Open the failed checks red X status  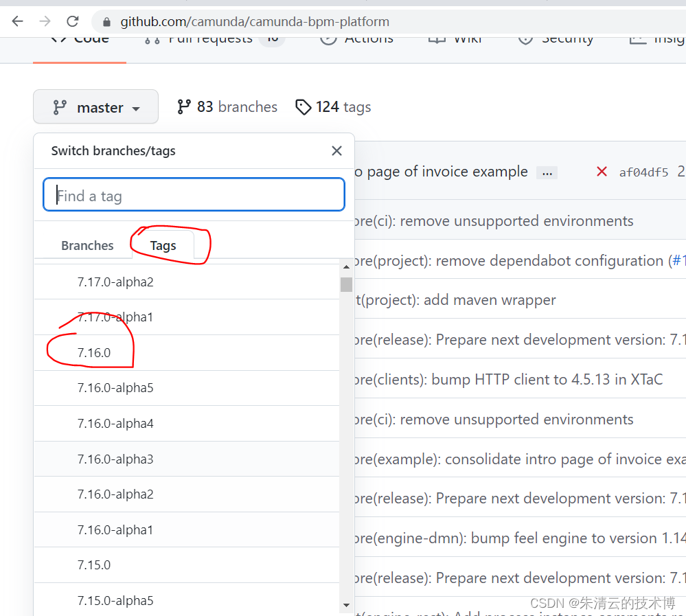(x=602, y=172)
